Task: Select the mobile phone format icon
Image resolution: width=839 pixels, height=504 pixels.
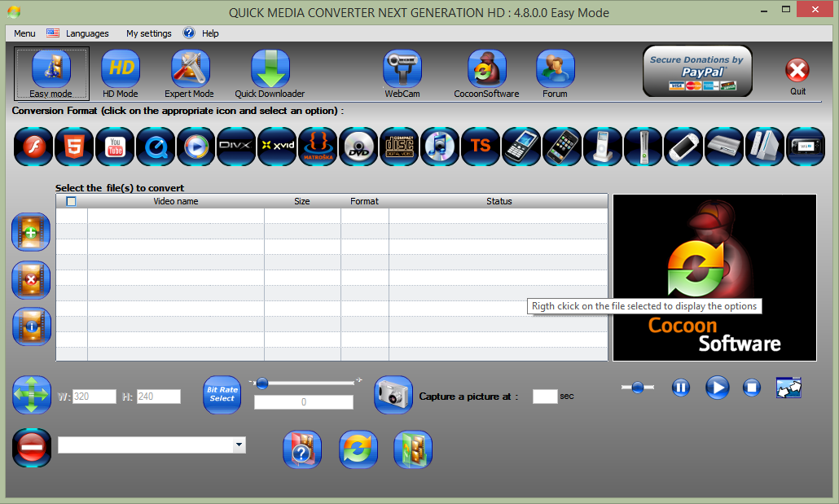Action: point(521,146)
